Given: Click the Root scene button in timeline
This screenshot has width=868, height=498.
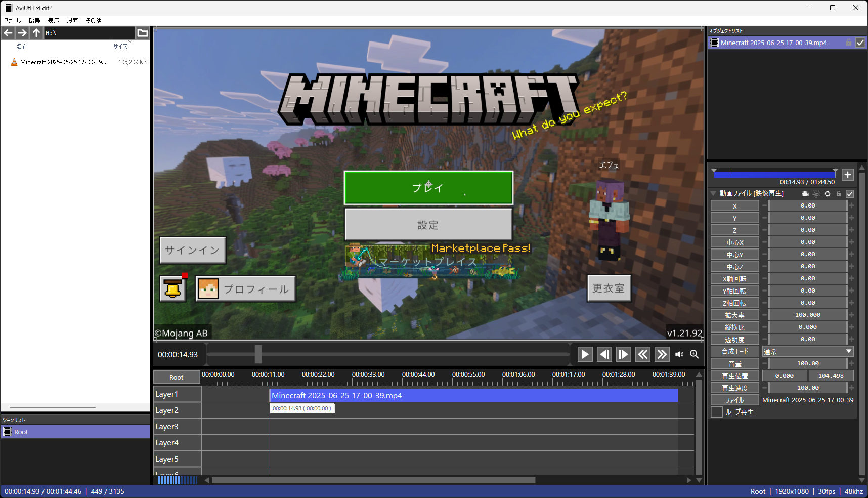Looking at the screenshot, I should click(177, 377).
